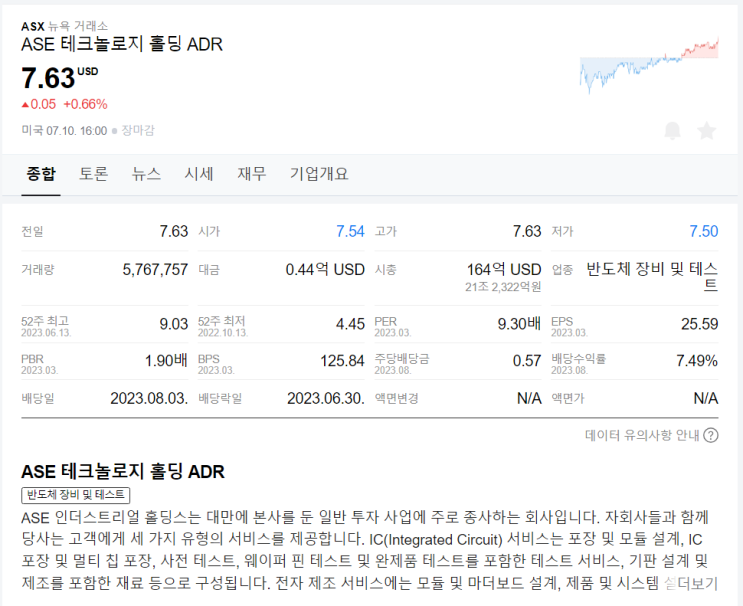This screenshot has height=606, width=743.
Task: Click the 대금 value 0.44억 USD
Action: (325, 270)
